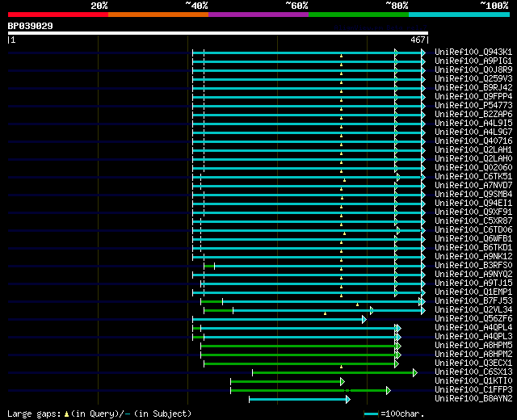This screenshot has height=420, width=517.
Task: Click the green alignment bar of UniRef100_C6SX13
Action: pyautogui.click(x=334, y=373)
